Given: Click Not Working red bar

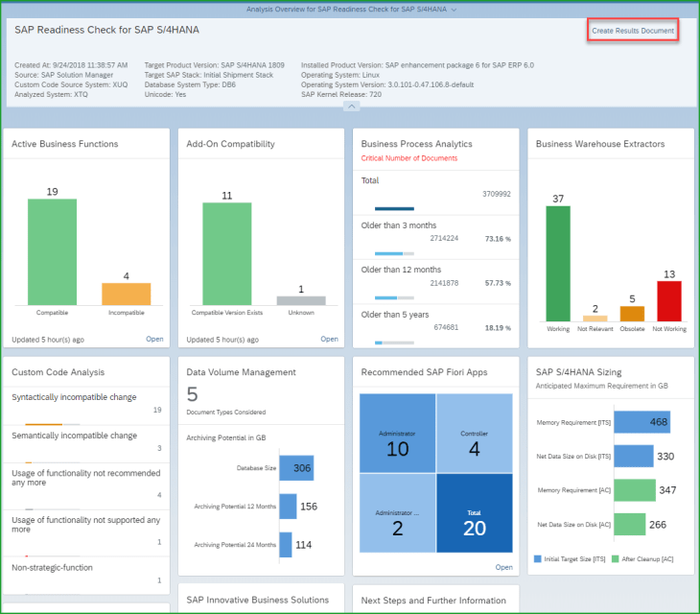Looking at the screenshot, I should [669, 301].
